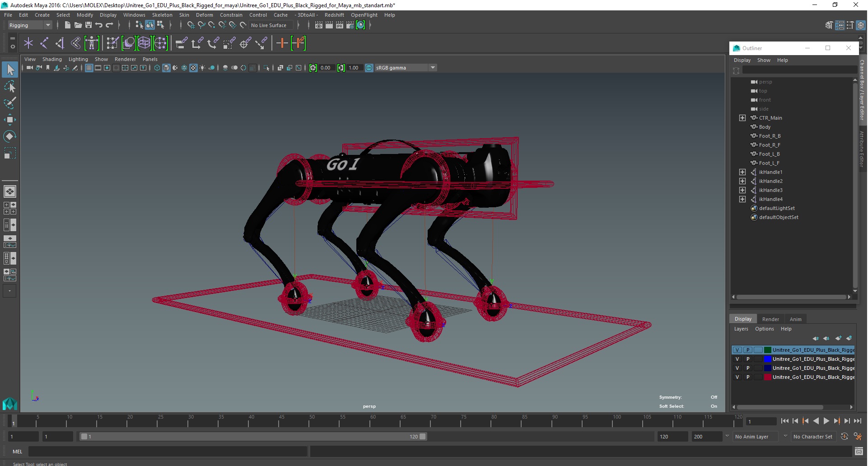Screen dimensions: 868x466
Task: Choose the Paint Selection tool
Action: [10, 103]
